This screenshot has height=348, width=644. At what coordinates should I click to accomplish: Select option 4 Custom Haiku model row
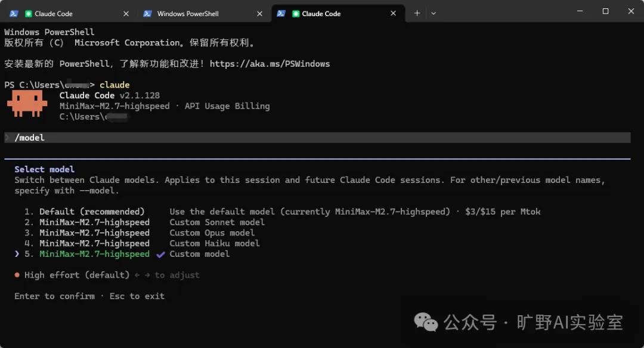pos(142,243)
